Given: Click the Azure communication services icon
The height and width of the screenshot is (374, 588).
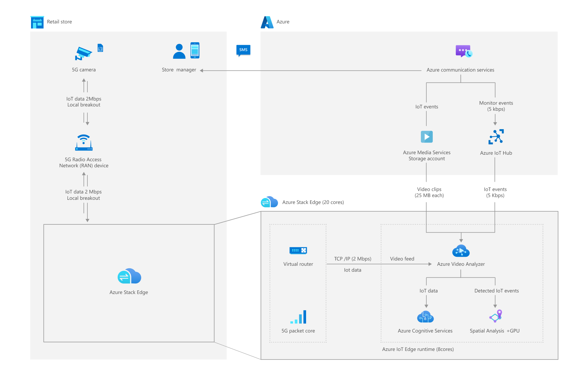Looking at the screenshot, I should (463, 52).
